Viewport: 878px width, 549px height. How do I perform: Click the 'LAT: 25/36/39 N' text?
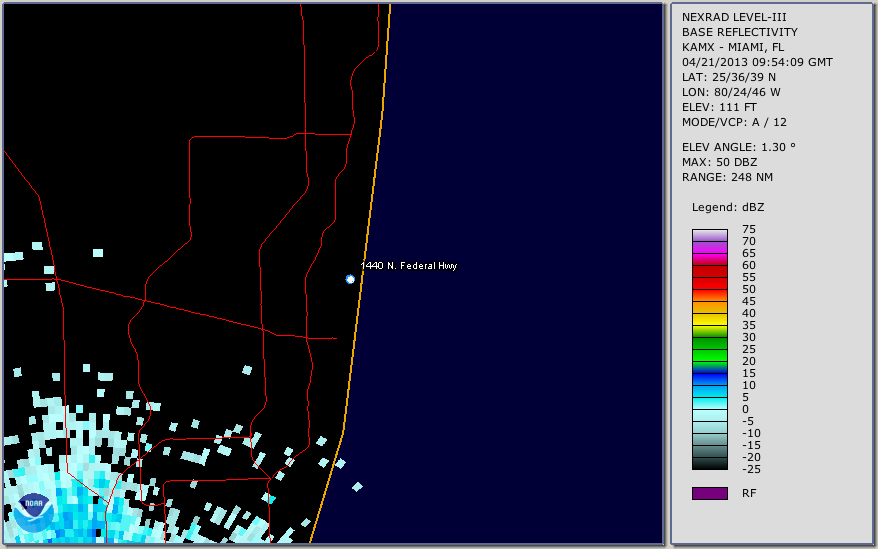point(729,77)
